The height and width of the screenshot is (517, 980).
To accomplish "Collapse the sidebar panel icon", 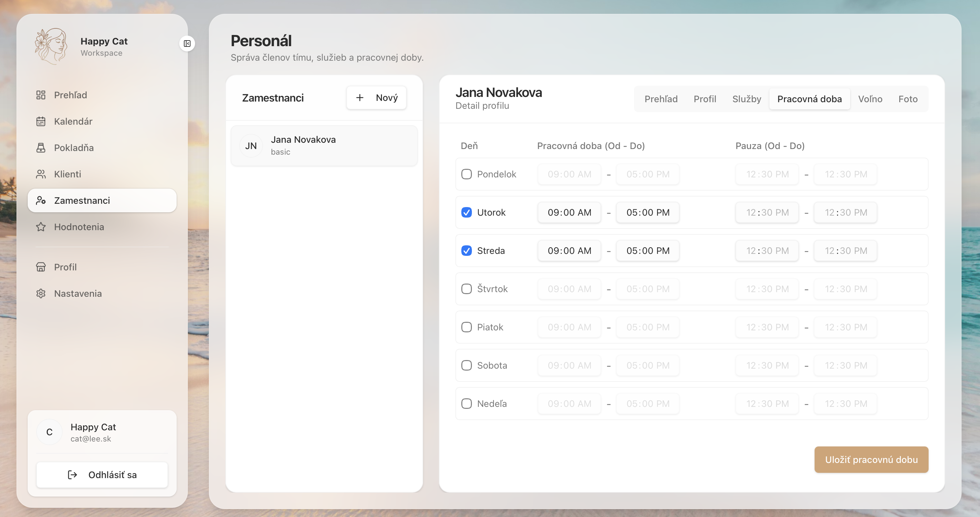I will pyautogui.click(x=187, y=44).
